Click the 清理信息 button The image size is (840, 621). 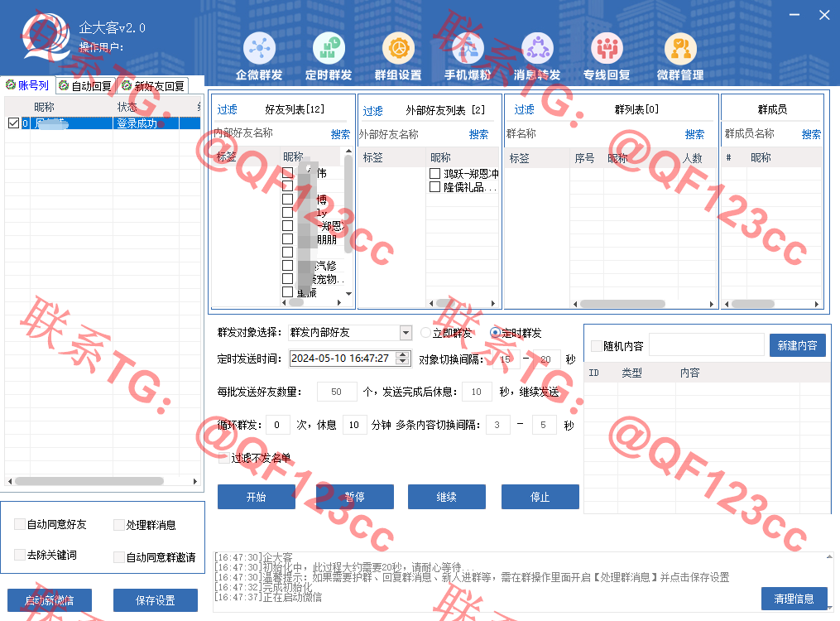tap(794, 599)
